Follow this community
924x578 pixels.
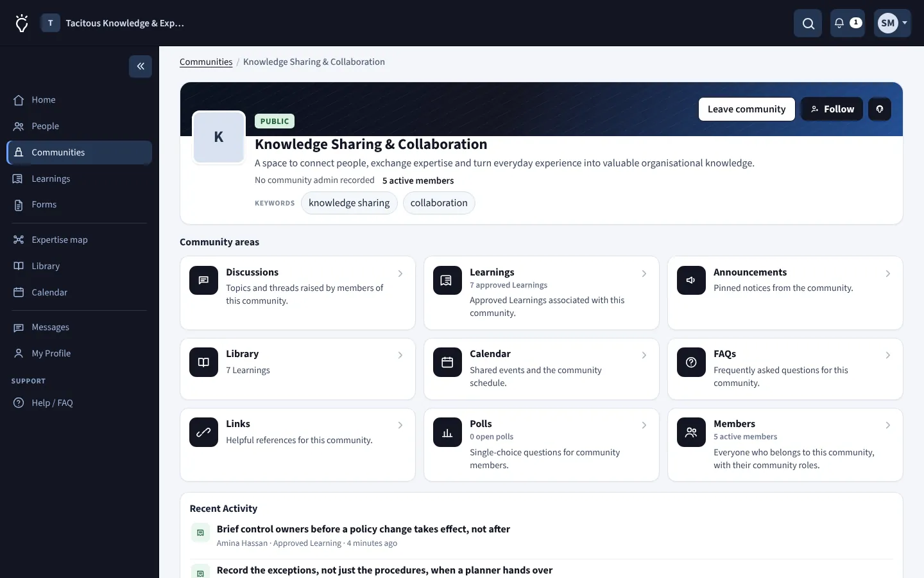click(832, 109)
